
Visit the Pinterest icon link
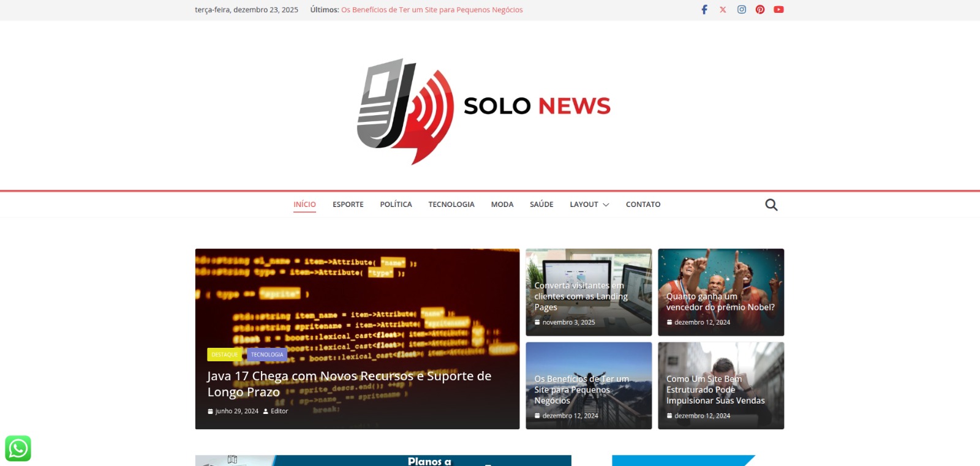(x=760, y=10)
